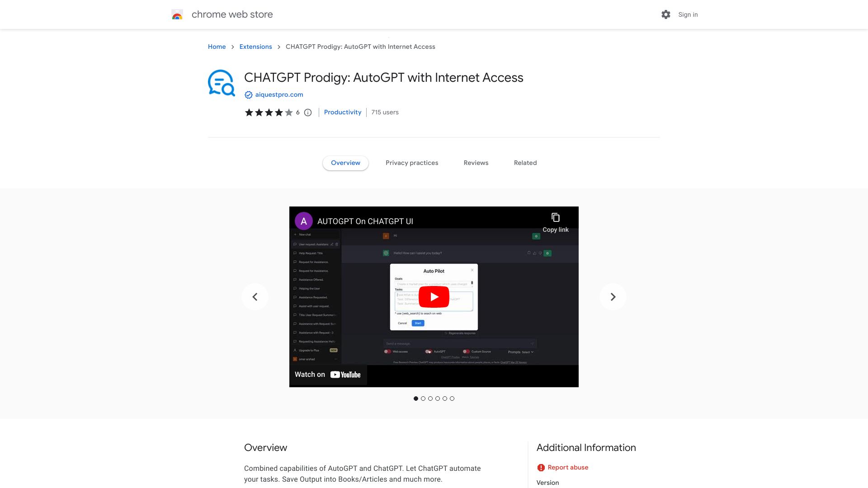Click the Related tab

pos(524,163)
